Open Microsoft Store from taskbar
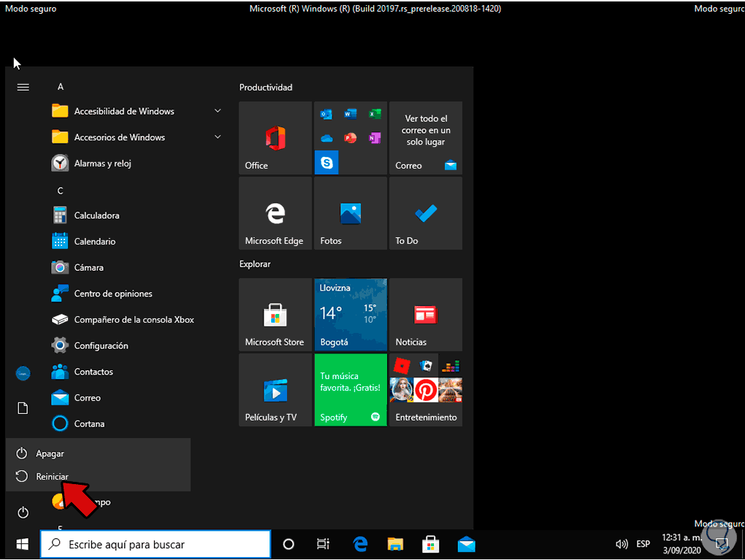This screenshot has height=560, width=745. (430, 545)
